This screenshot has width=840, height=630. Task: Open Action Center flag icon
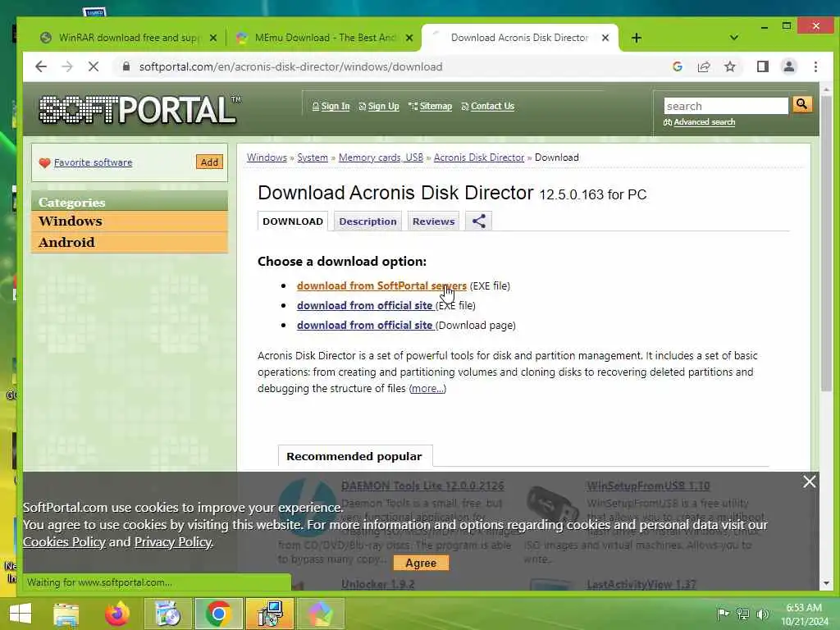point(722,614)
